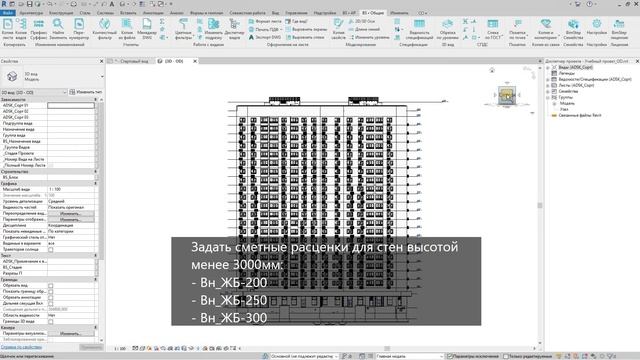This screenshot has height=360, width=640.
Task: Toggle the Обрезать аннотации checkbox
Action: [x=51, y=298]
